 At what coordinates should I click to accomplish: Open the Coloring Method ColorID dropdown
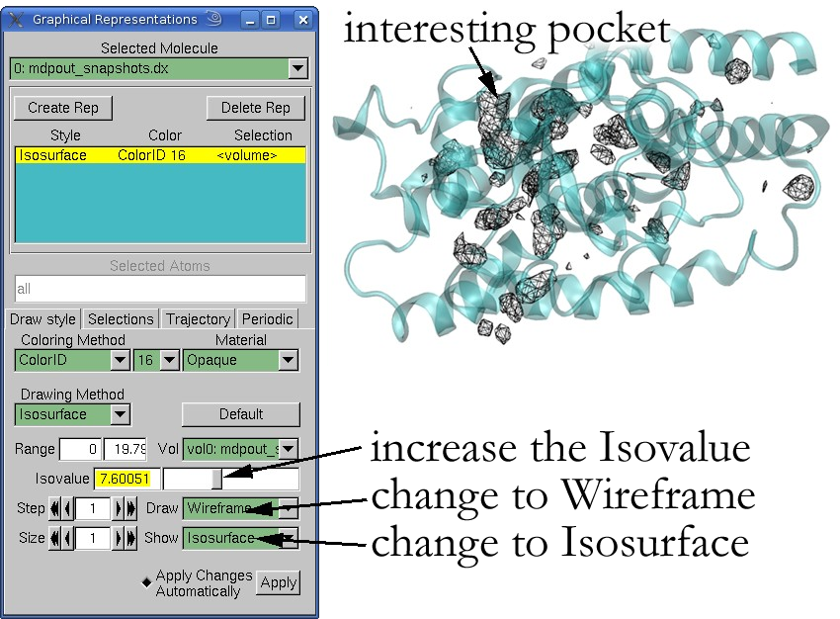point(119,360)
